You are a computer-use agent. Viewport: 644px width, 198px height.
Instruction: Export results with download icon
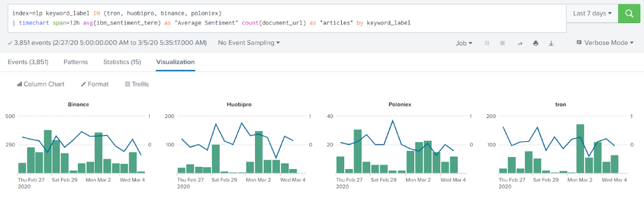point(551,43)
